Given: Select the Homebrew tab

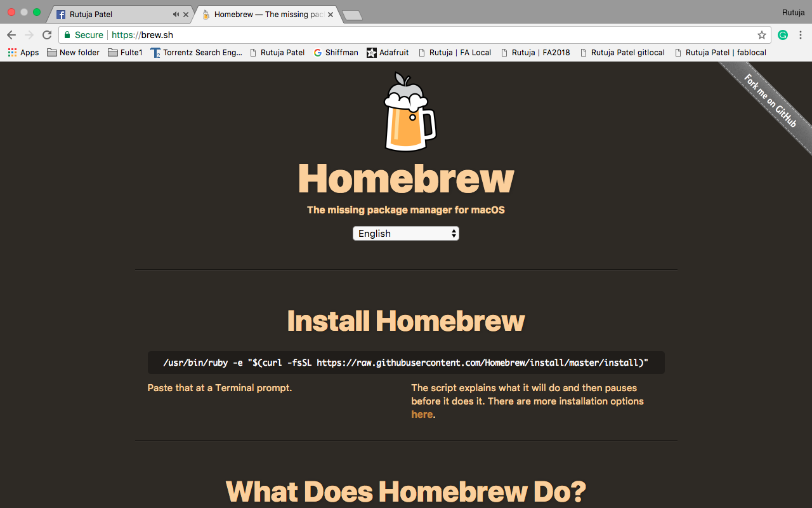Looking at the screenshot, I should point(266,14).
